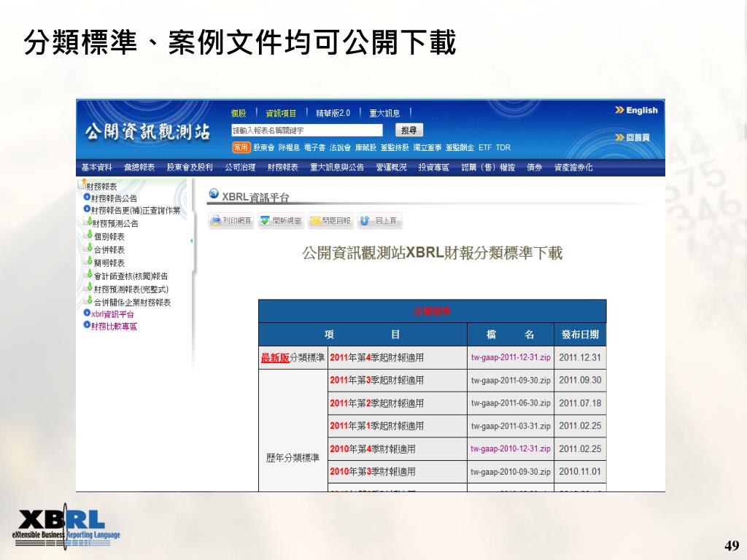Open the 法說會 quick link
Screen dimensions: 747x560
(x=340, y=147)
